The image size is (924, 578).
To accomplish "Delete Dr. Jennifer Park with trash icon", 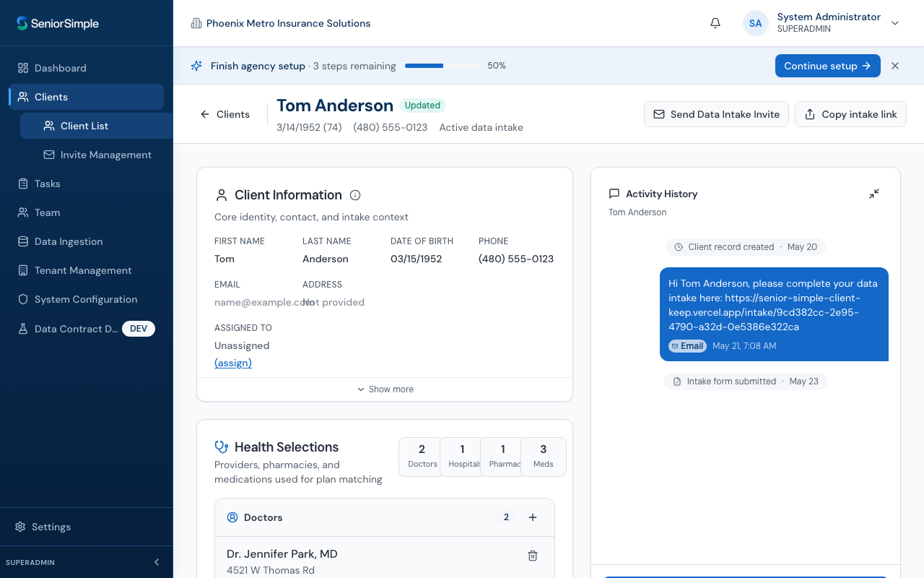I will click(533, 556).
